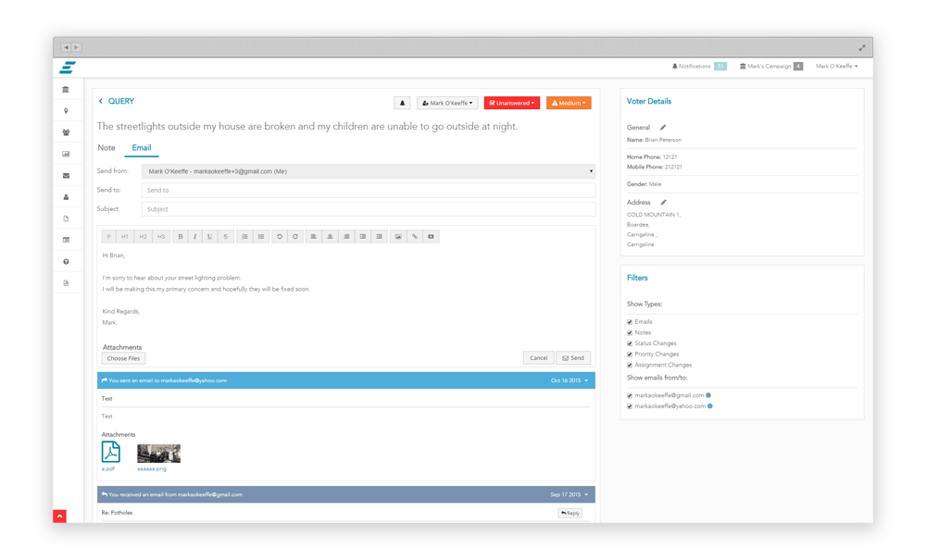Click the bell icon beside Mark O'Keeffe
This screenshot has width=926, height=560.
pyautogui.click(x=402, y=103)
